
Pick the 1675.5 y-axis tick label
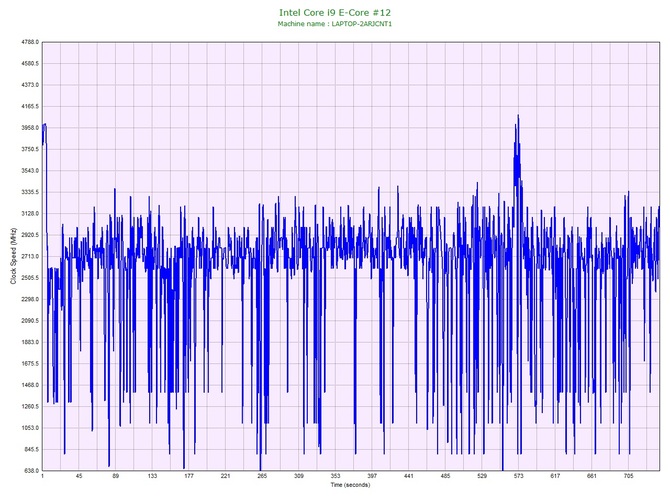point(30,364)
